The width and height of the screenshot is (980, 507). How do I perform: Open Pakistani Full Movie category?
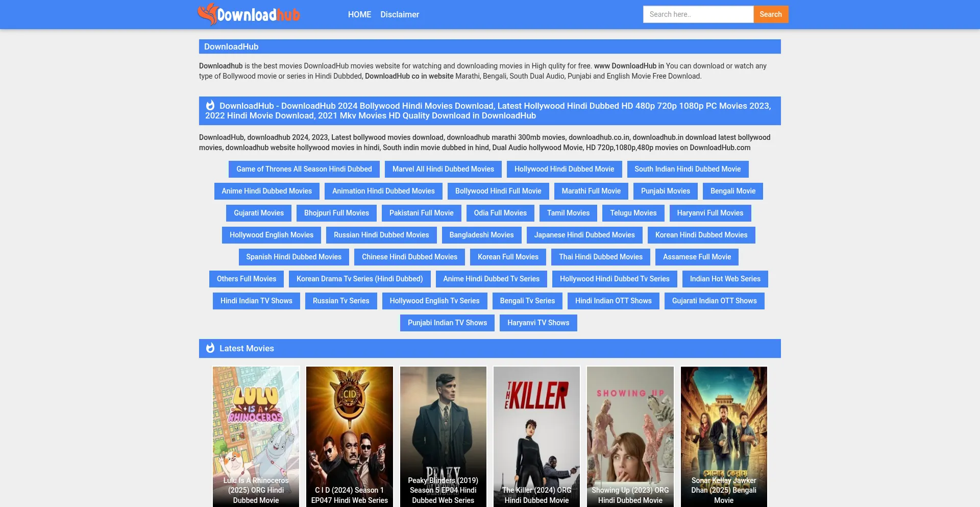(422, 213)
